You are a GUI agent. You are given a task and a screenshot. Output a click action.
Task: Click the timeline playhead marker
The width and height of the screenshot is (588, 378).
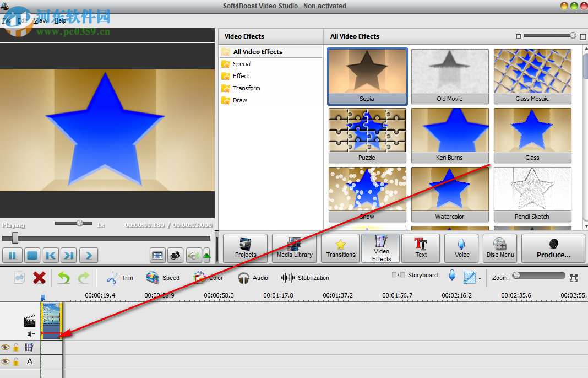43,298
